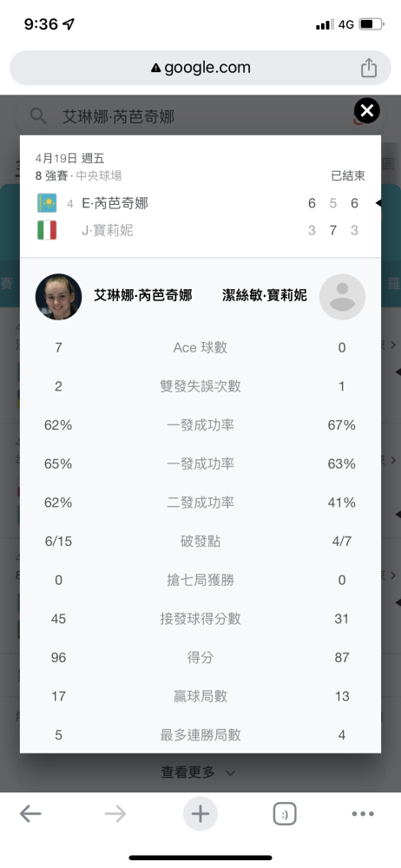Tap the search magnifier icon
The width and height of the screenshot is (401, 868).
point(38,116)
